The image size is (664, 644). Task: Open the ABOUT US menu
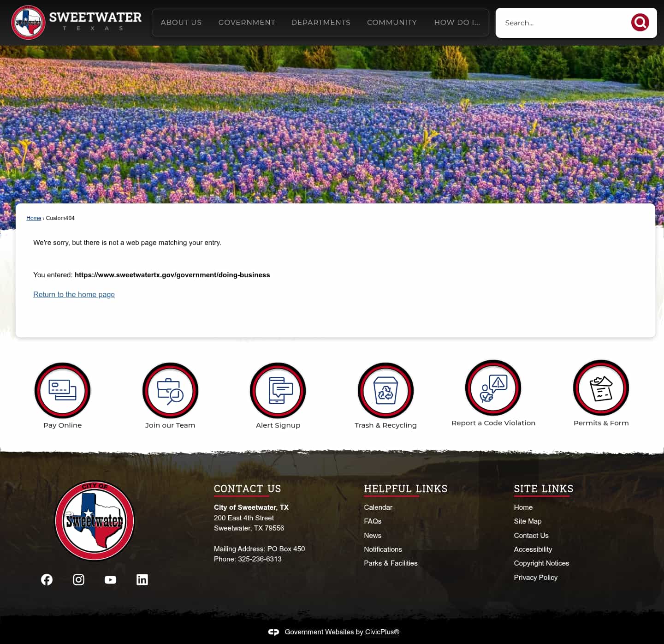[181, 22]
